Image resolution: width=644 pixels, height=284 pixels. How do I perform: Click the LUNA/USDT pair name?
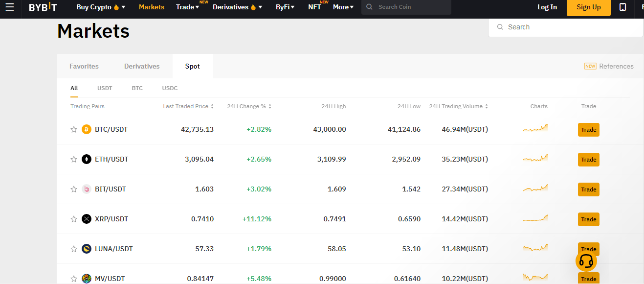point(114,249)
